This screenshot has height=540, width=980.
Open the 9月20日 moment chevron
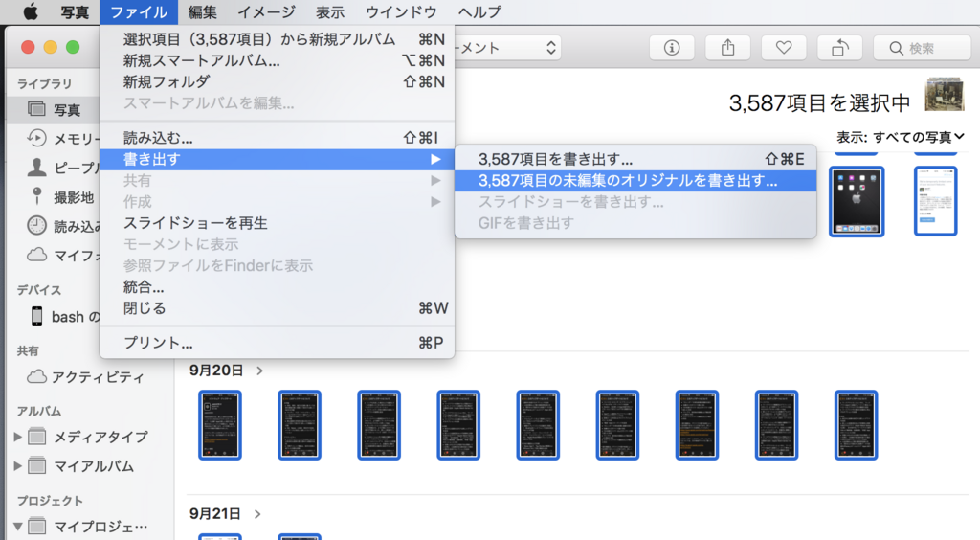coord(259,371)
